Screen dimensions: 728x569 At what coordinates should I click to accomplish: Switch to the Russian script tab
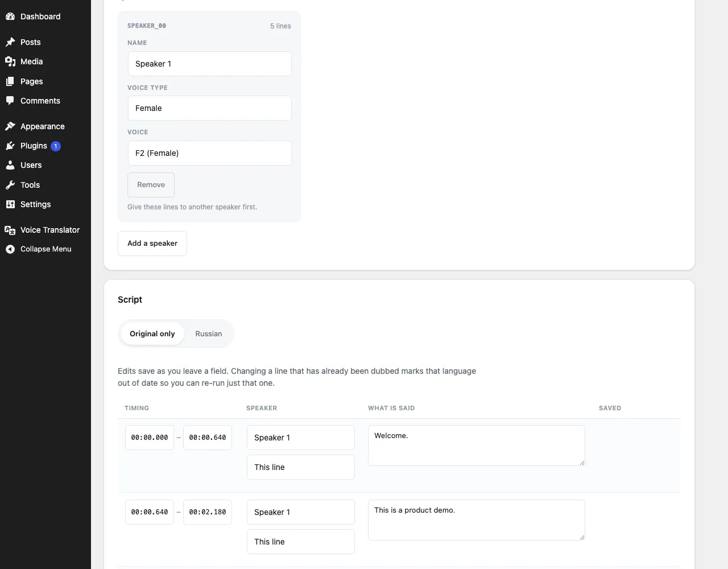[209, 334]
